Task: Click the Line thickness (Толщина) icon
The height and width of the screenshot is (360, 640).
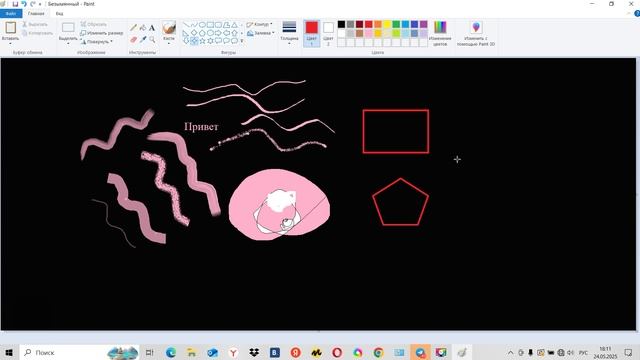Action: pos(289,27)
